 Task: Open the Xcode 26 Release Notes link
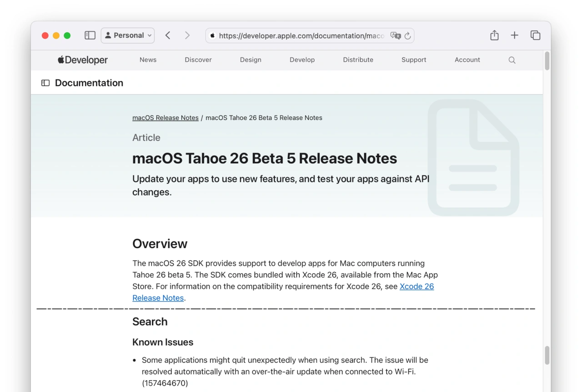coord(416,286)
